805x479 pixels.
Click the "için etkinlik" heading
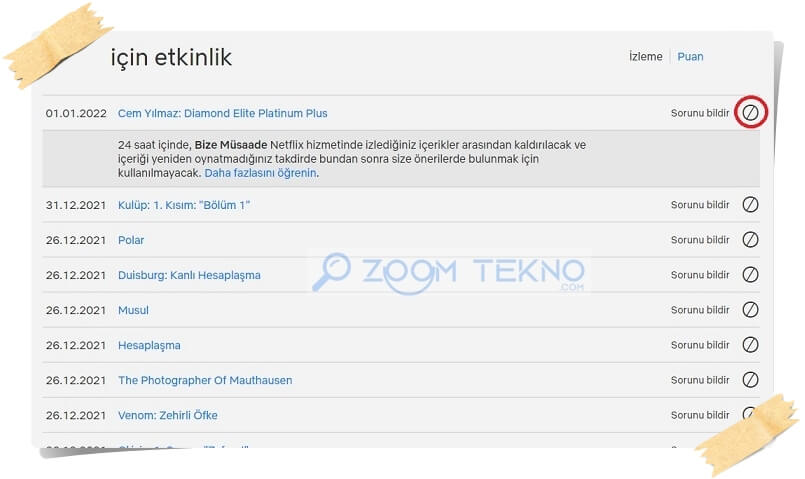[171, 58]
